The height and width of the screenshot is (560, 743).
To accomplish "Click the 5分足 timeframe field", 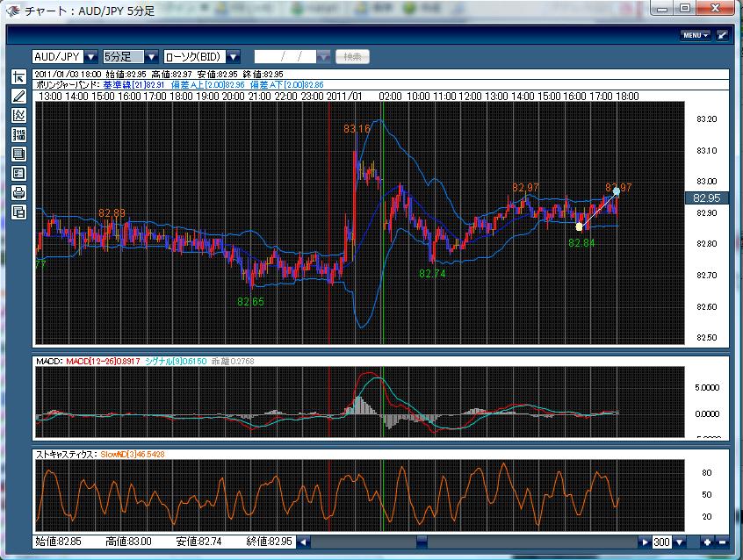I will (x=124, y=57).
